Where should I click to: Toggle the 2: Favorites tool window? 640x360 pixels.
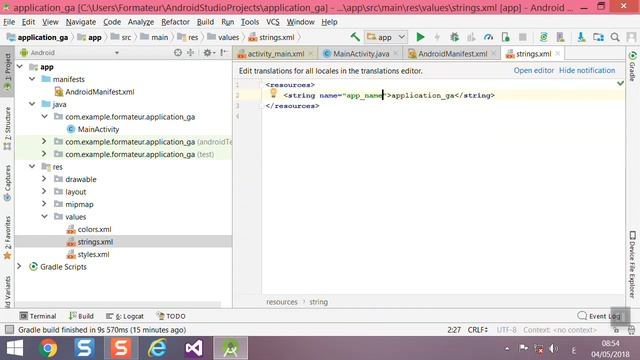(7, 238)
